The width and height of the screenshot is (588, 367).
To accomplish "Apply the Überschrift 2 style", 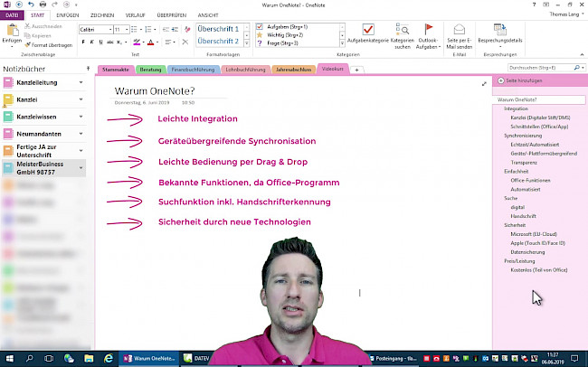I will point(218,41).
